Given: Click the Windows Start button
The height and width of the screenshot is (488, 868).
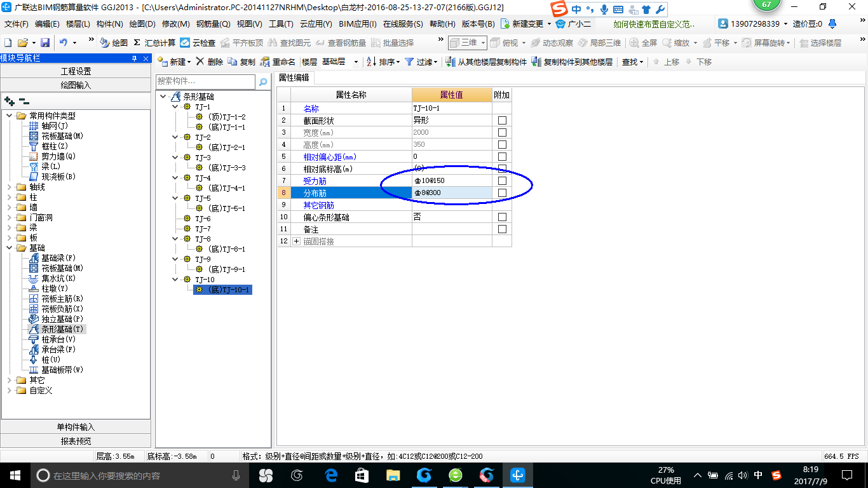Looking at the screenshot, I should click(x=14, y=475).
